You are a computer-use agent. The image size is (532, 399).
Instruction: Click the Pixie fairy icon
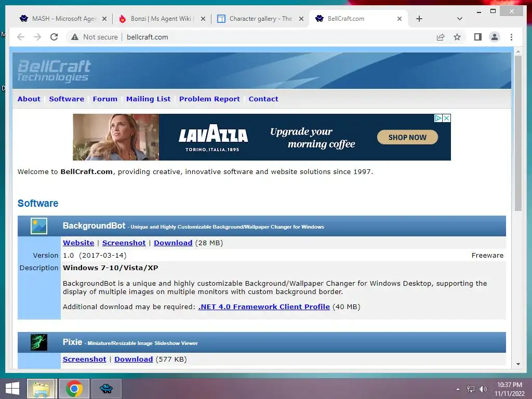(x=39, y=342)
